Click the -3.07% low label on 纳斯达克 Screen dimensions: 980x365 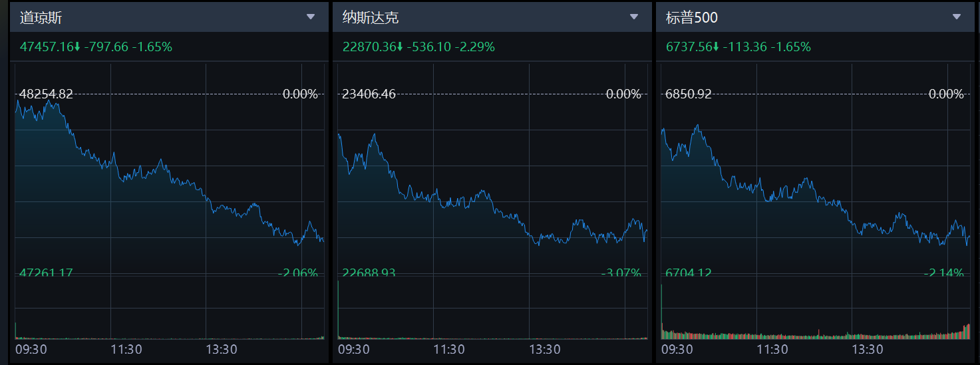click(621, 273)
